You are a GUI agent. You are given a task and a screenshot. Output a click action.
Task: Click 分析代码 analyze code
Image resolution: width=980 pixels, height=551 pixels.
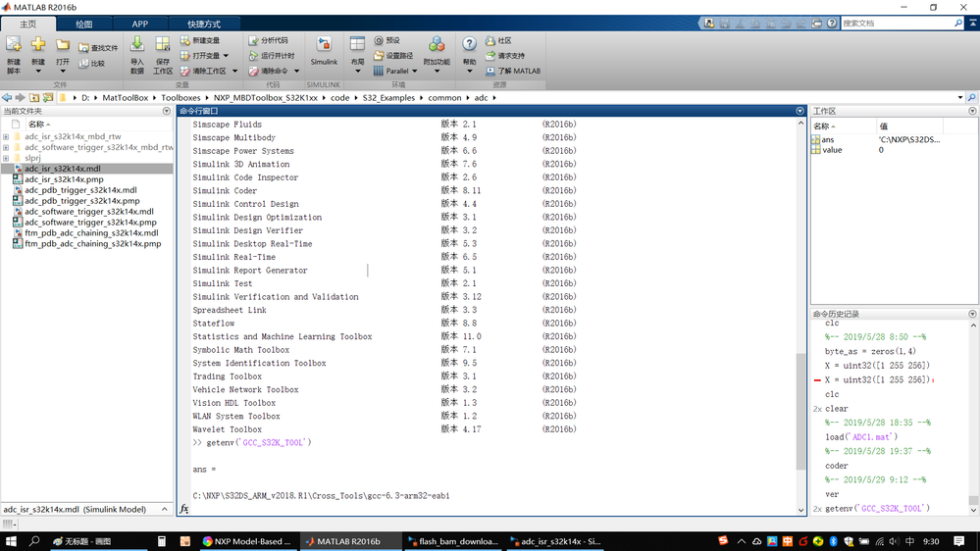[269, 40]
